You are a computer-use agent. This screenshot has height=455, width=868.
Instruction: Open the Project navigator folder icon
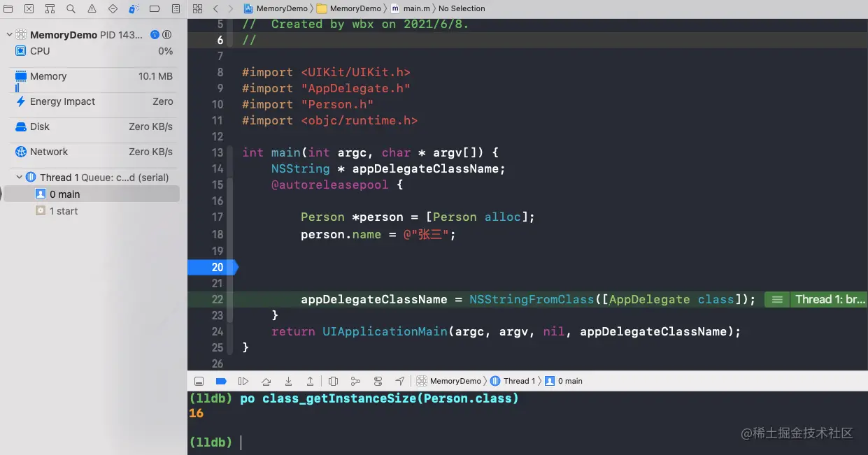coord(8,8)
